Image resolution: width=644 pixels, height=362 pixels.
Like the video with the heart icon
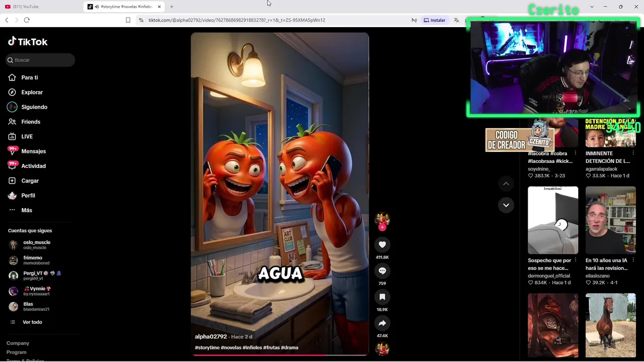382,244
